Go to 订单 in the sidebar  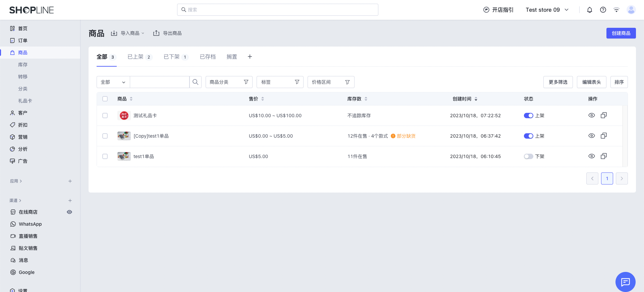click(x=23, y=41)
